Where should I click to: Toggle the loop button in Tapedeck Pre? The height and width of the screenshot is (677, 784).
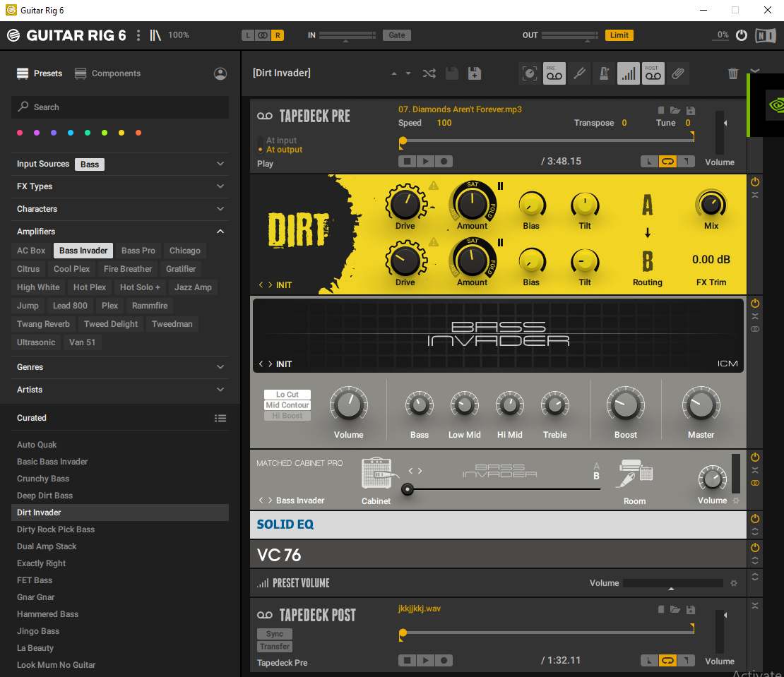pos(667,162)
